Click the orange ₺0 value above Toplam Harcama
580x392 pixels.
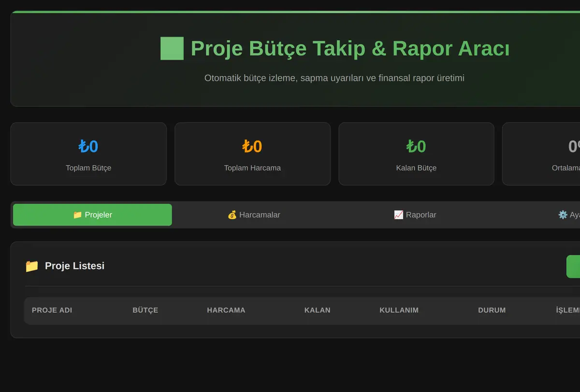pyautogui.click(x=252, y=146)
